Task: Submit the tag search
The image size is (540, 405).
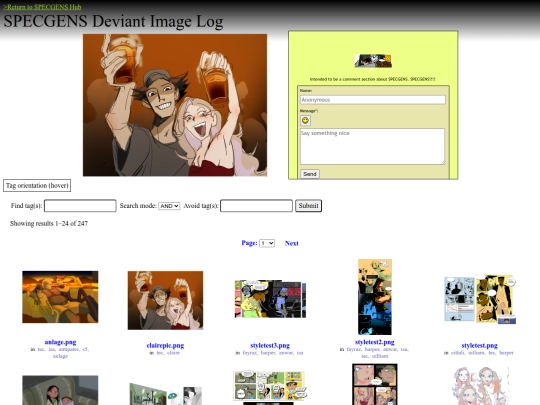Action: pos(308,206)
